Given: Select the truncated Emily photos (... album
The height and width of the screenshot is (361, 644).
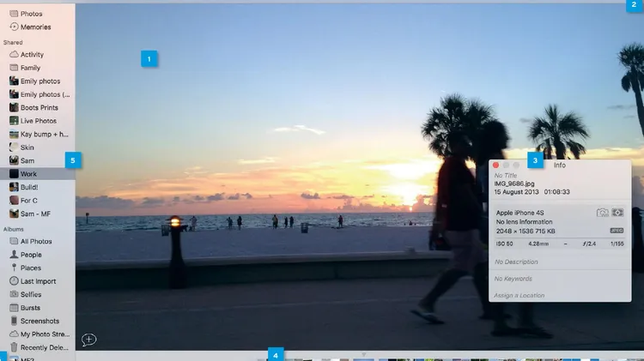Looking at the screenshot, I should click(46, 94).
